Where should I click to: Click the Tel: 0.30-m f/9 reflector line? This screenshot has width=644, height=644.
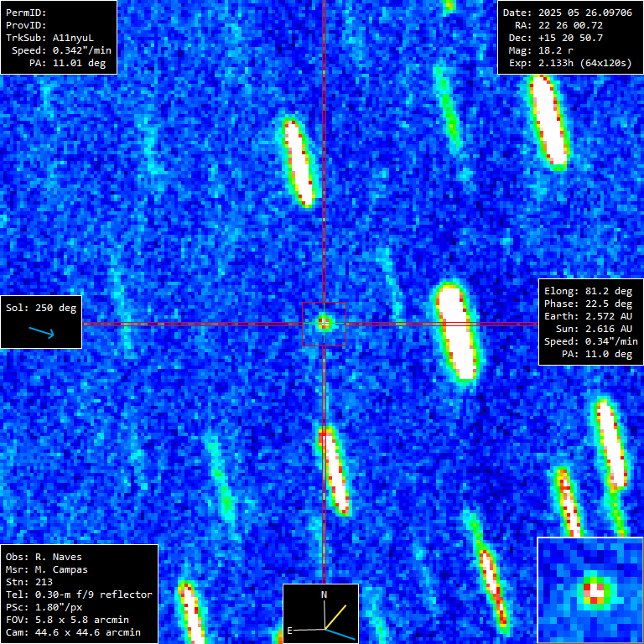(79, 595)
